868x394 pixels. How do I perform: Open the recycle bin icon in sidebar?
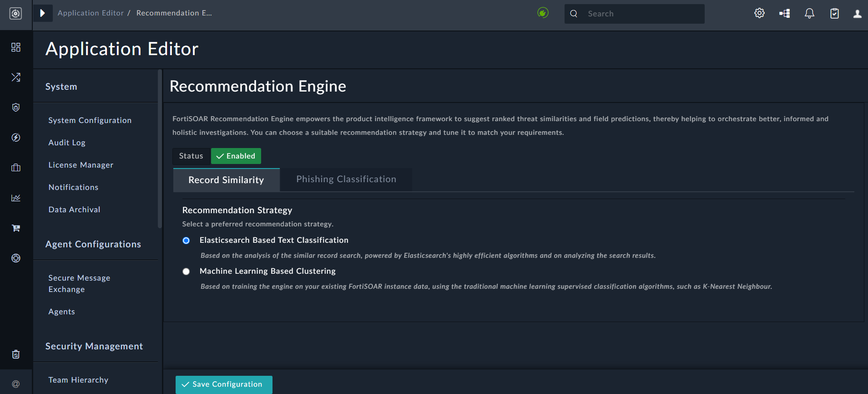click(x=16, y=354)
